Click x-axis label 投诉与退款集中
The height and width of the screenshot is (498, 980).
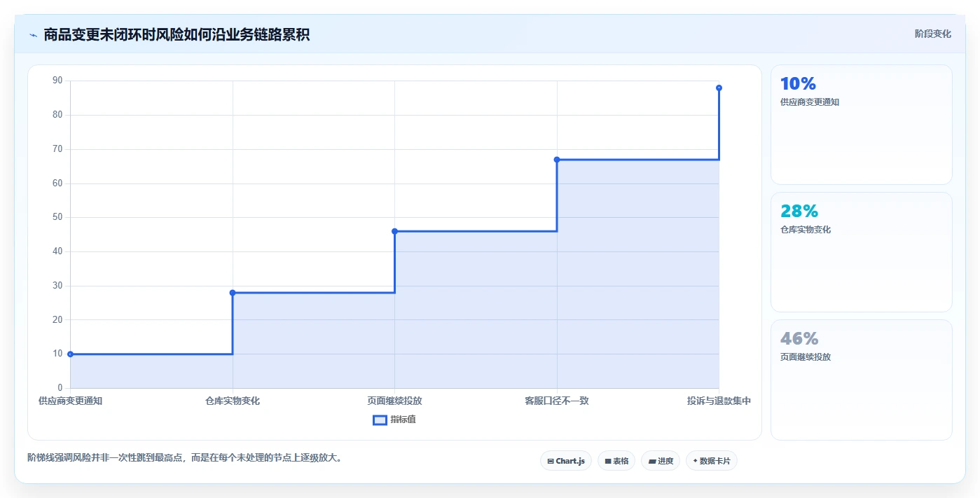(719, 401)
